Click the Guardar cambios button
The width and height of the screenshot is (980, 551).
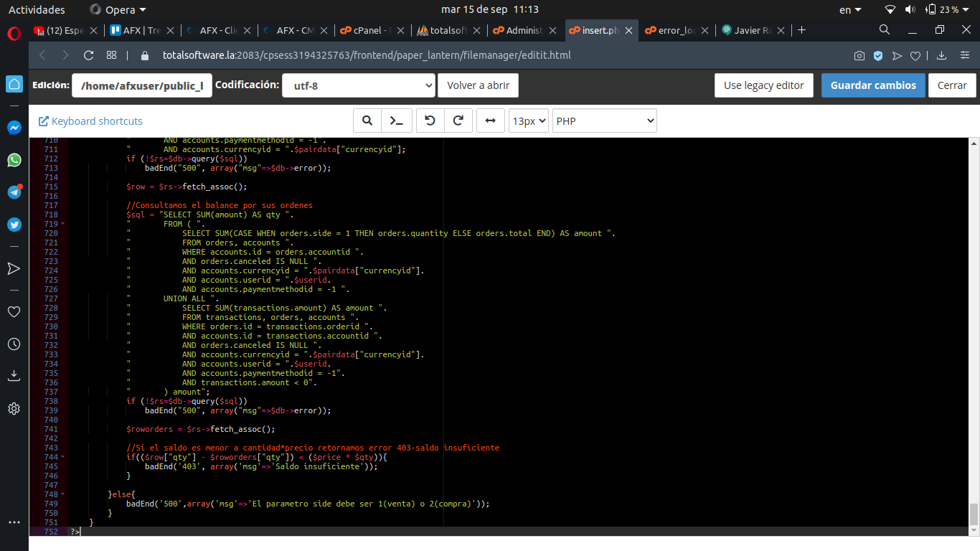(873, 85)
